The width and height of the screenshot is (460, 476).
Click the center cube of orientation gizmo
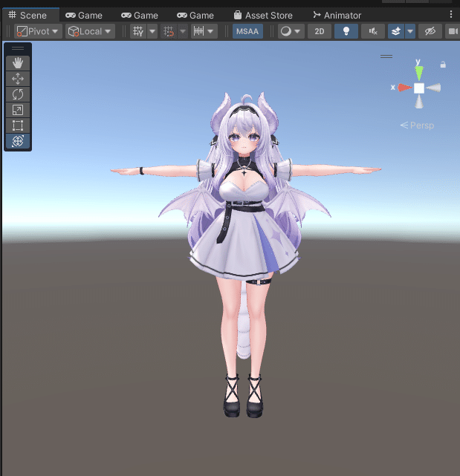[419, 88]
